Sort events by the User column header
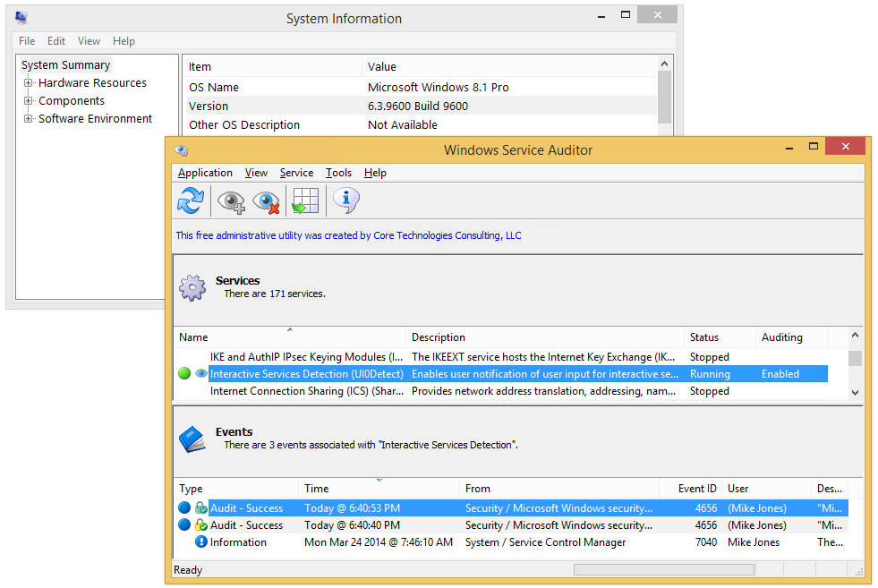Viewport: 878px width, 588px height. click(x=766, y=489)
